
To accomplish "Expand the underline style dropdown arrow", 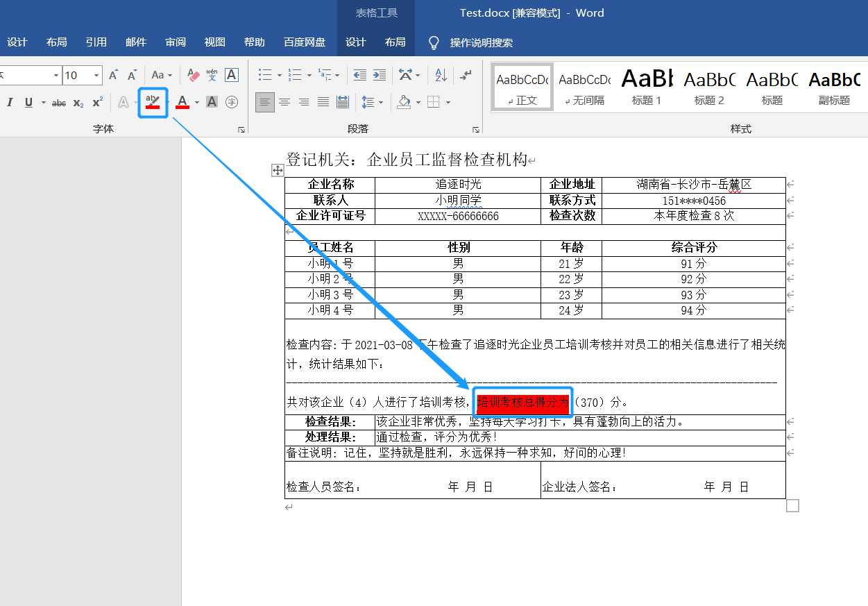I will tap(43, 103).
